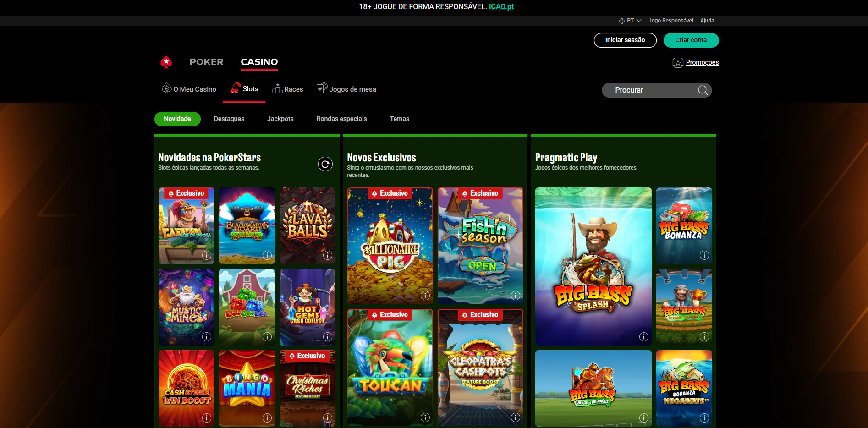Toggle the Destaques filter
Screen dimensions: 868x428
point(229,119)
